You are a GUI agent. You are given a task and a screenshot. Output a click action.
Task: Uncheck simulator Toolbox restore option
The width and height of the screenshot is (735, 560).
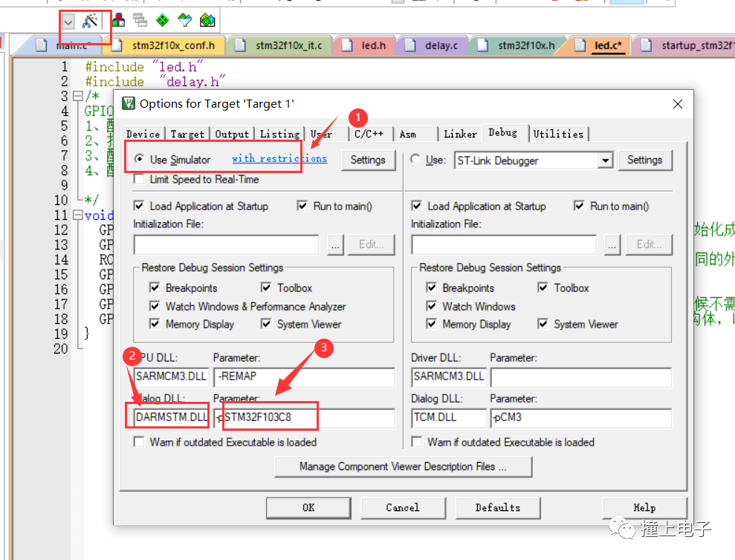266,287
